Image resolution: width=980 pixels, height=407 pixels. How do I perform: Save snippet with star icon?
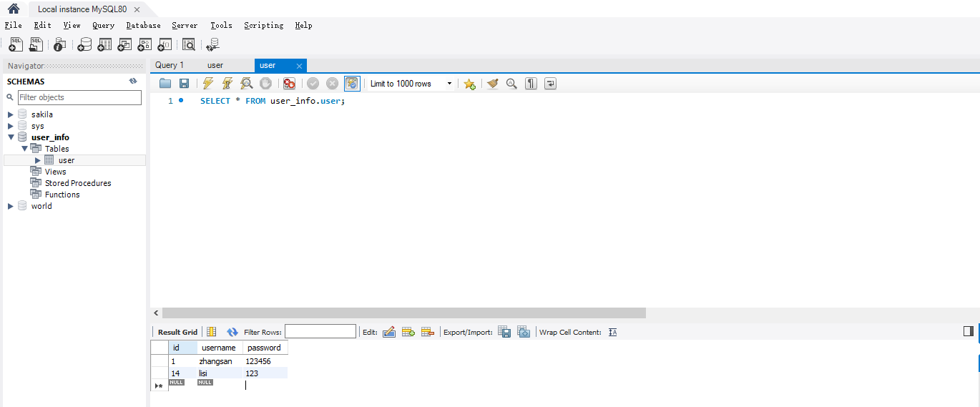[x=469, y=84]
